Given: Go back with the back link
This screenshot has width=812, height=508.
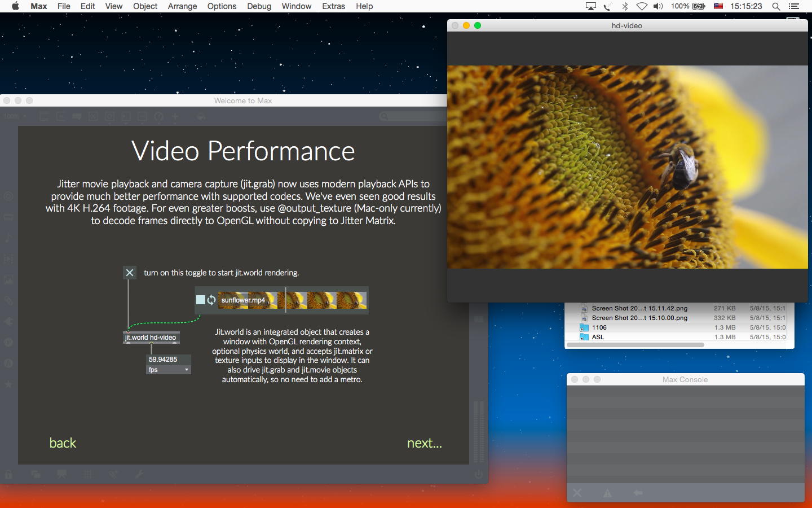Looking at the screenshot, I should tap(63, 443).
